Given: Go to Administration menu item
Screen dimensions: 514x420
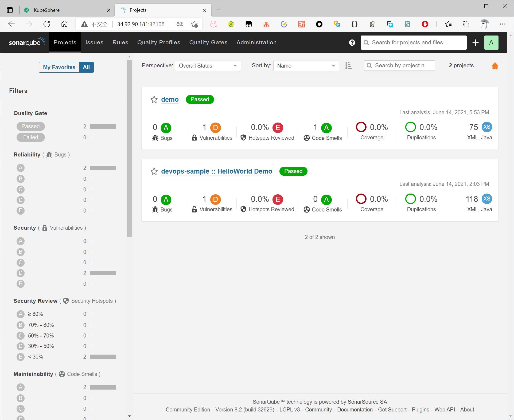Looking at the screenshot, I should point(256,42).
